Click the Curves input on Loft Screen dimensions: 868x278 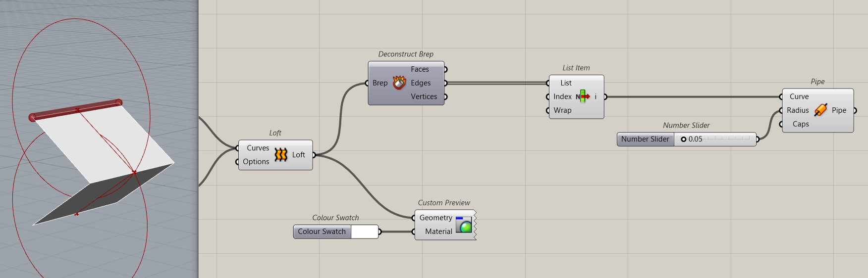(x=258, y=148)
